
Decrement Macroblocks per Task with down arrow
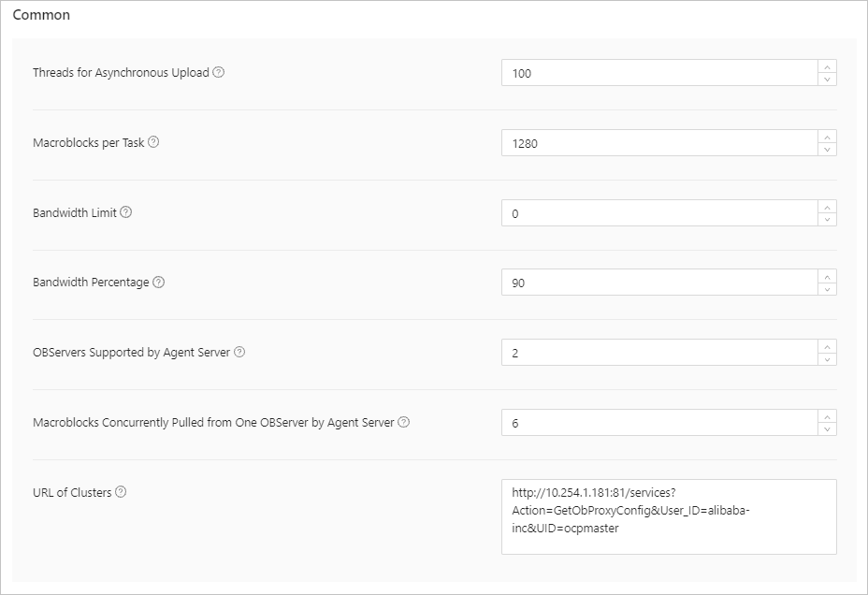827,150
